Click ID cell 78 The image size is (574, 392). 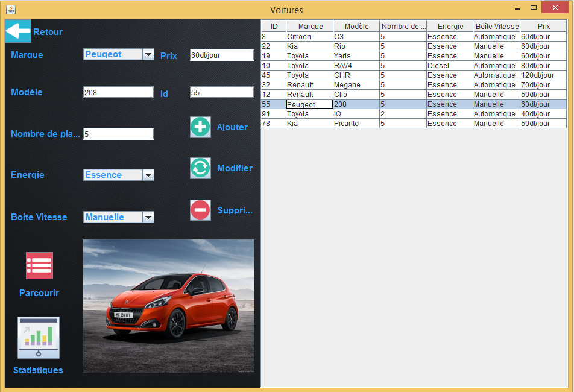click(x=274, y=124)
